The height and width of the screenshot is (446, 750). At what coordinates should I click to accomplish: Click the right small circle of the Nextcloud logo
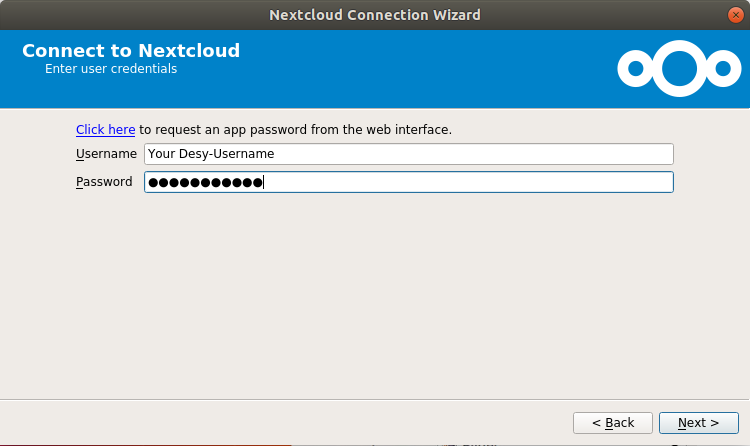[723, 68]
